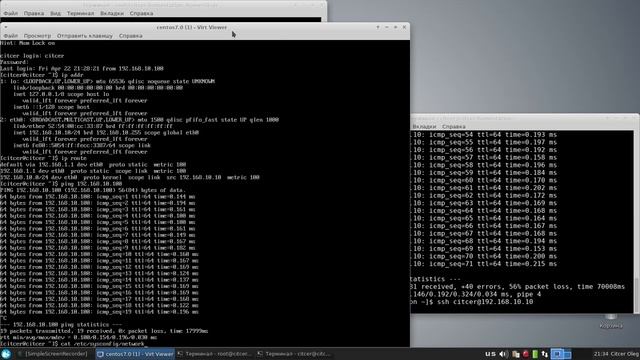Switch to second workspace in pager
This screenshot has width=640, height=360.
[567, 354]
